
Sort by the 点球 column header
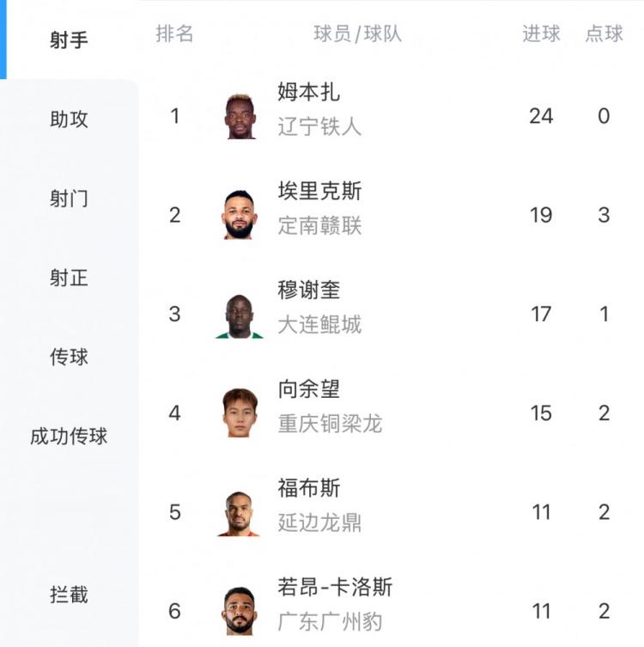[604, 34]
